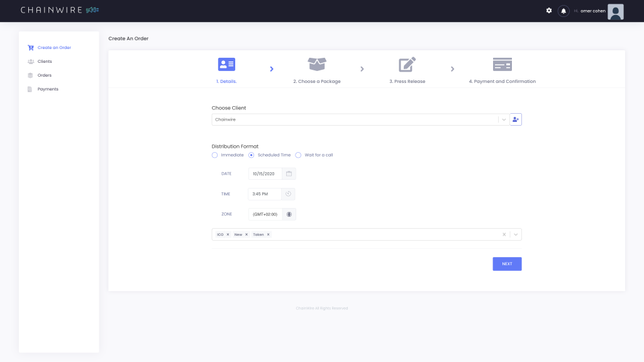644x362 pixels.
Task: Click the settings gear icon
Action: pos(549,11)
